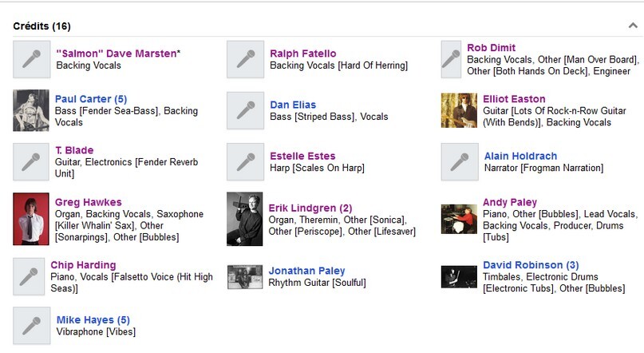Click microphone placeholder beside T. Blade

pyautogui.click(x=32, y=162)
